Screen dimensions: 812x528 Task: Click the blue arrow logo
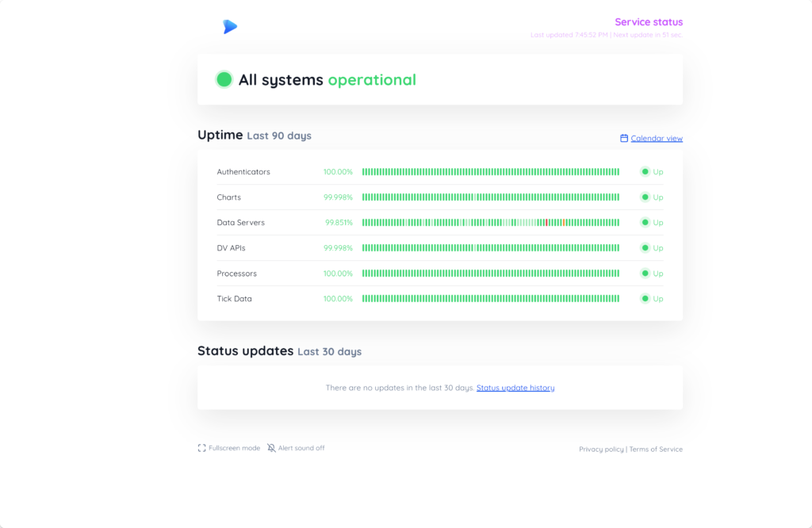[x=230, y=26]
